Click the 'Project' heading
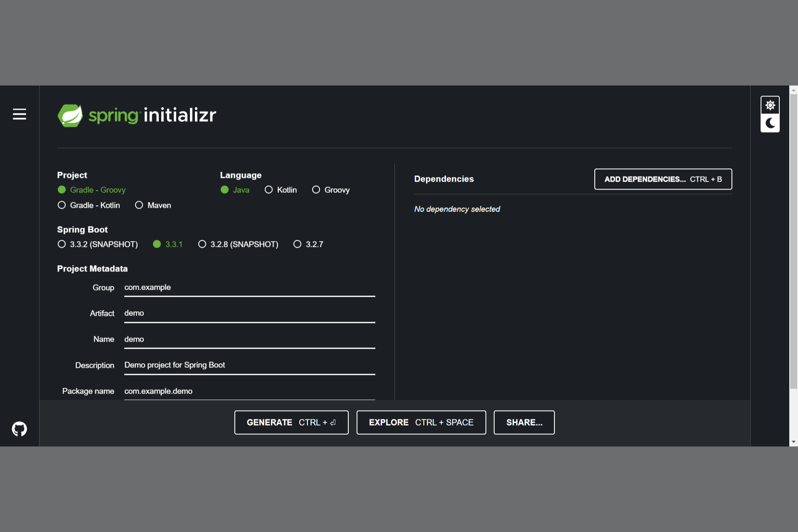The width and height of the screenshot is (798, 532). pos(72,175)
